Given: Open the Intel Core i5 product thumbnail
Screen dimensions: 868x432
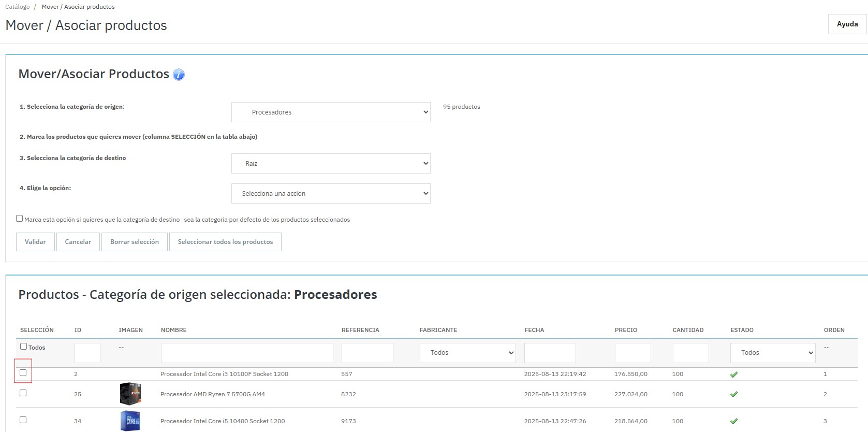Looking at the screenshot, I should tap(130, 421).
